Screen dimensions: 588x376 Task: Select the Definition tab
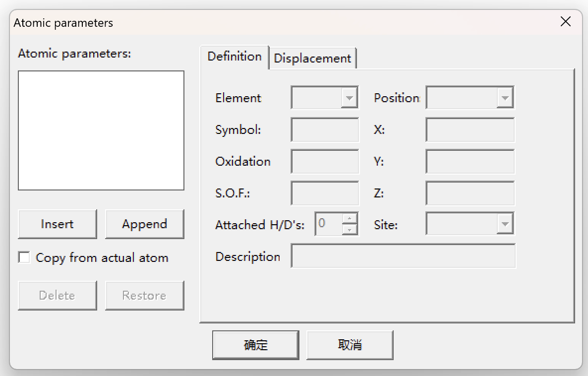[234, 57]
